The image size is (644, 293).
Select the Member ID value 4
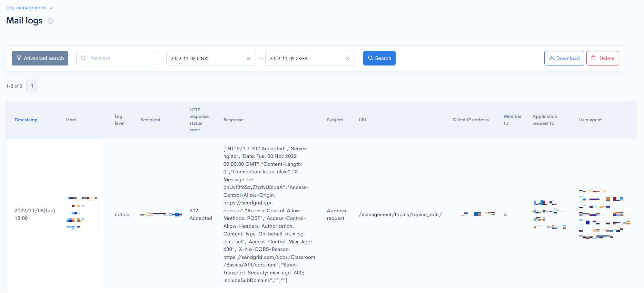tap(505, 214)
